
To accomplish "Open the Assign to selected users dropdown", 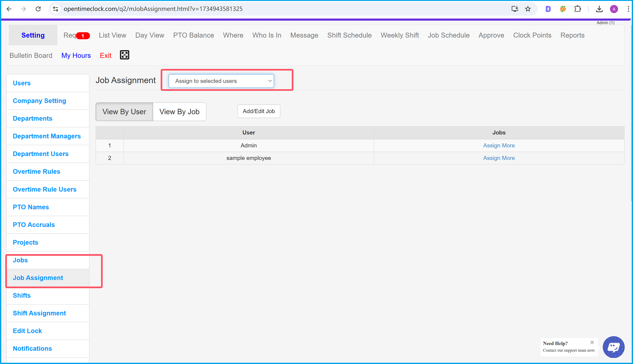I will (222, 80).
